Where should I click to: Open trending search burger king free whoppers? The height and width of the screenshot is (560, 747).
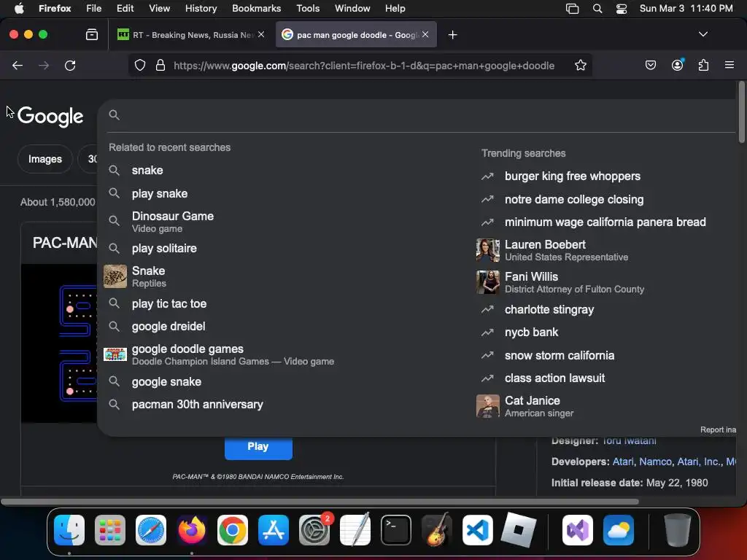point(572,176)
